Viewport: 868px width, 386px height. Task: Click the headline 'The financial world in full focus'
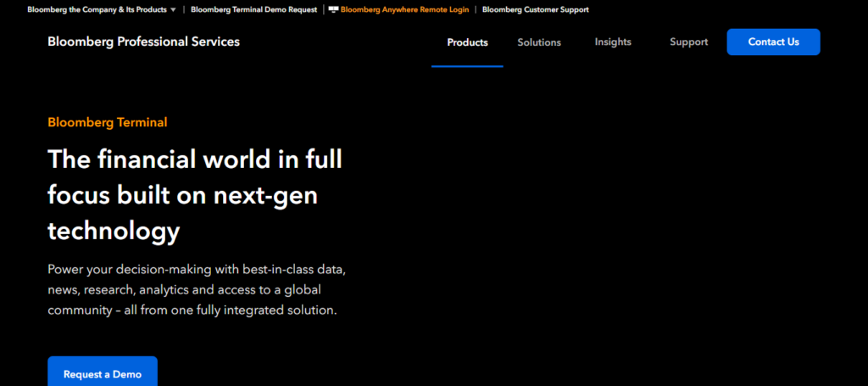[x=195, y=195]
